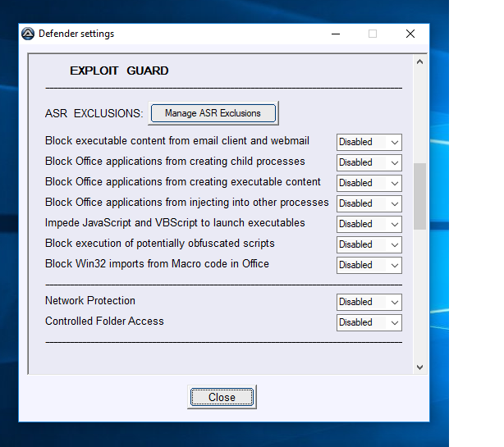Screen dimensions: 504x447
Task: Open dropdown for potentially obfuscated scripts
Action: tap(369, 244)
